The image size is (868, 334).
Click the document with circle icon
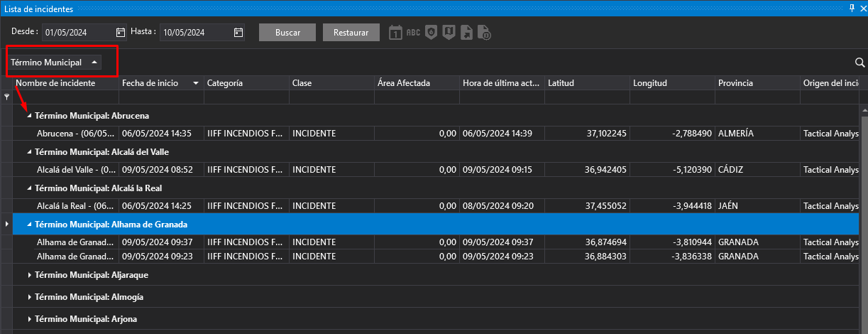point(485,33)
